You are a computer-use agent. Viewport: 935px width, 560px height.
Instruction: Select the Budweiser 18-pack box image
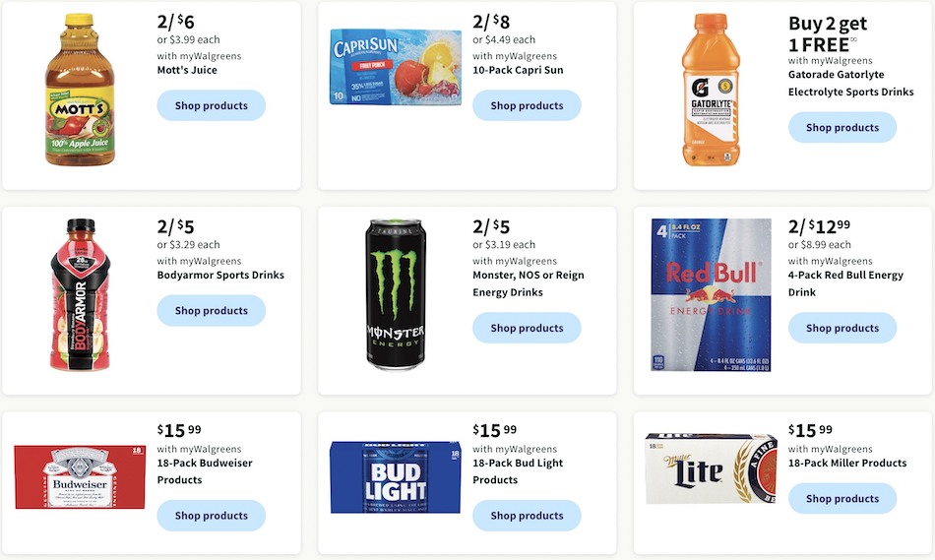click(x=80, y=476)
